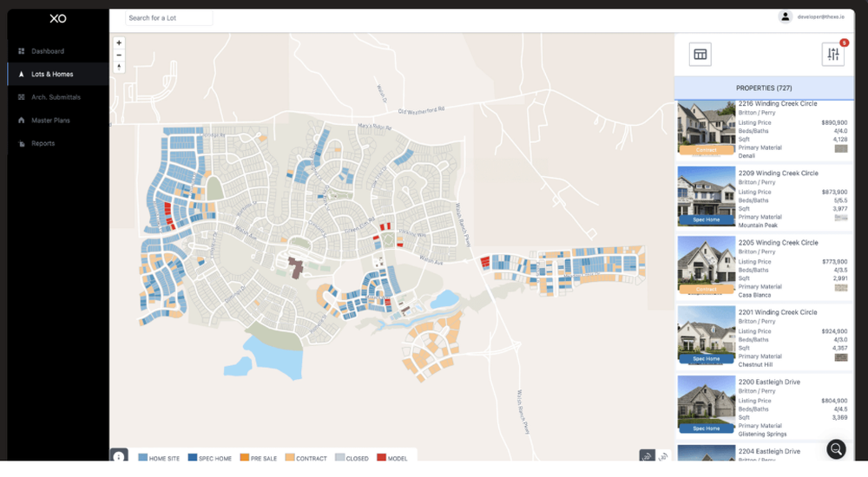Click 2200 Eastleigh Drive title
Screen dimensions: 868x477
(x=769, y=382)
